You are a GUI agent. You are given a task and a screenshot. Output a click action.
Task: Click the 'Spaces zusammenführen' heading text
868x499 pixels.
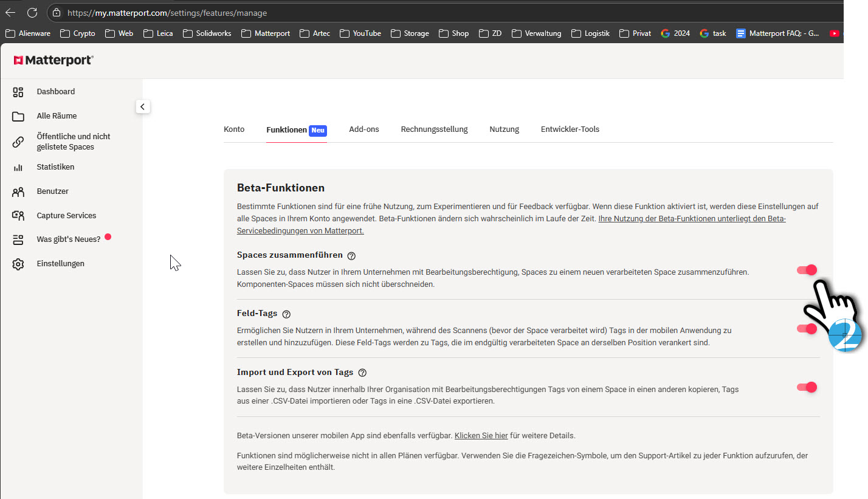point(290,255)
